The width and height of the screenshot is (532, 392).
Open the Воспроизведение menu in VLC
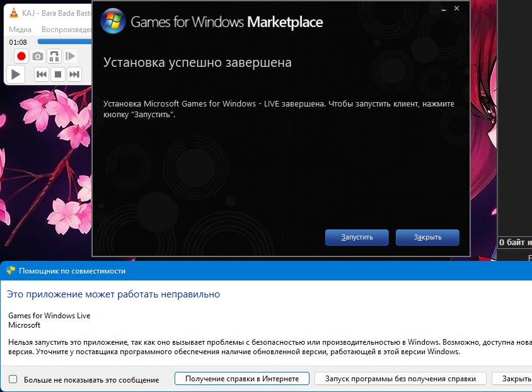66,30
